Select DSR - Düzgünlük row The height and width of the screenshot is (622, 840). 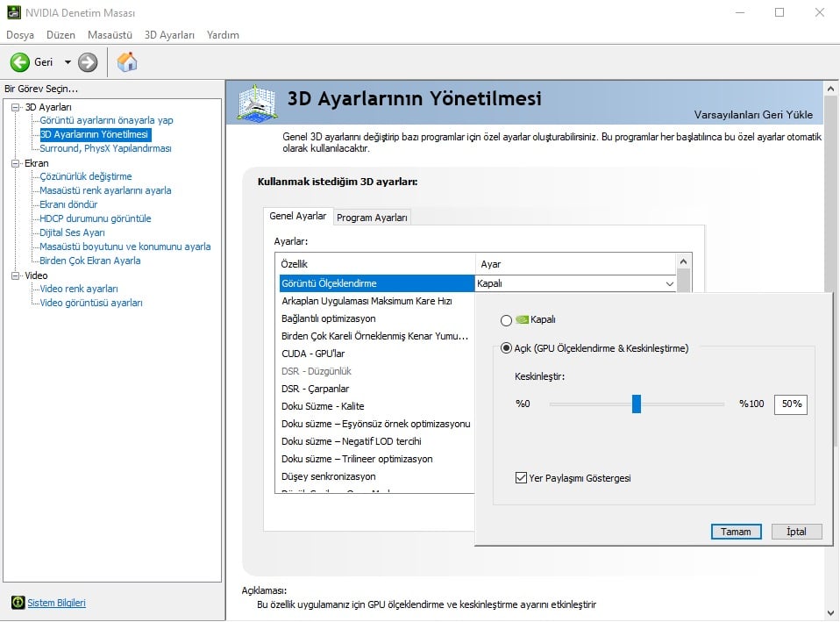(x=377, y=371)
